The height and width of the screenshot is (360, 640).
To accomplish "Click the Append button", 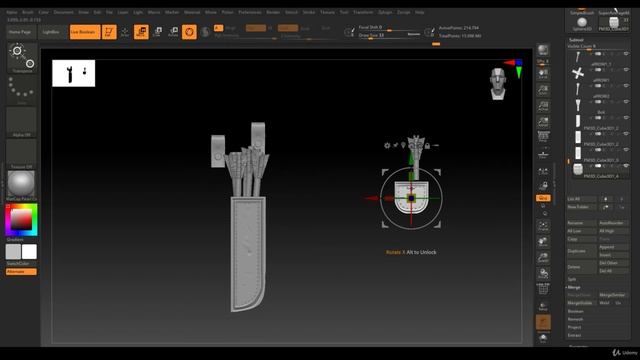I will coord(613,247).
